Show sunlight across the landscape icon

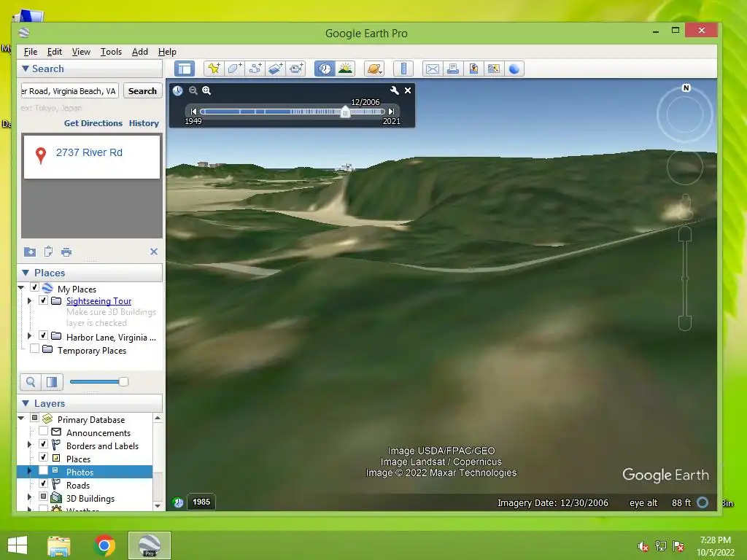[x=345, y=69]
